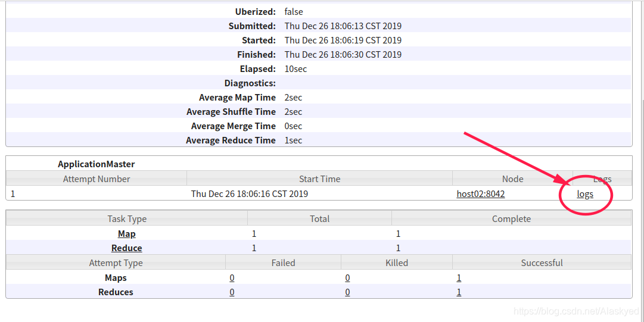644x322 pixels.
Task: Open the Reduce task type link
Action: click(126, 248)
